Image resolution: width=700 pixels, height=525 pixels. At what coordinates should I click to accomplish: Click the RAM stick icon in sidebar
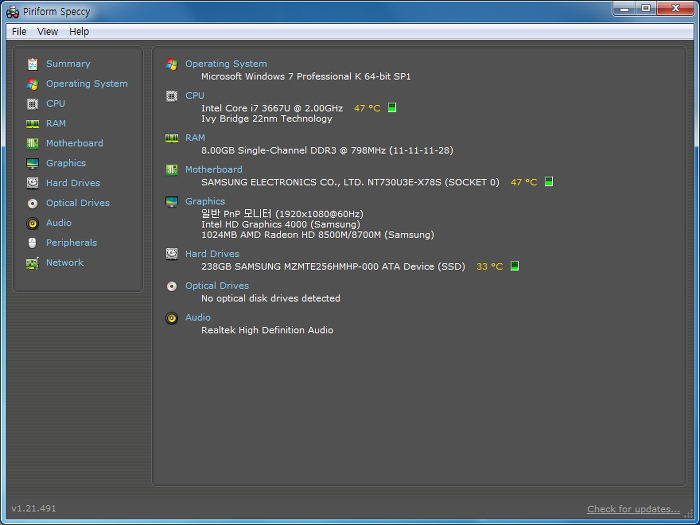click(x=32, y=124)
